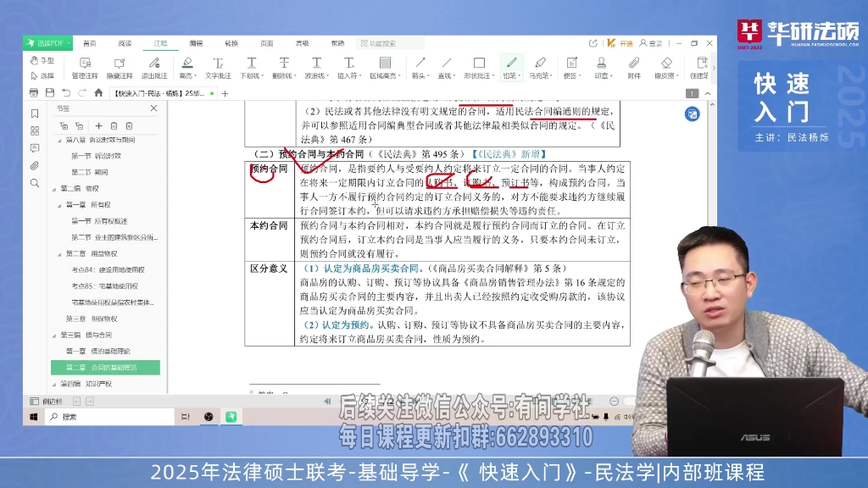
Task: Click the floating blue translate button
Action: pyautogui.click(x=692, y=114)
